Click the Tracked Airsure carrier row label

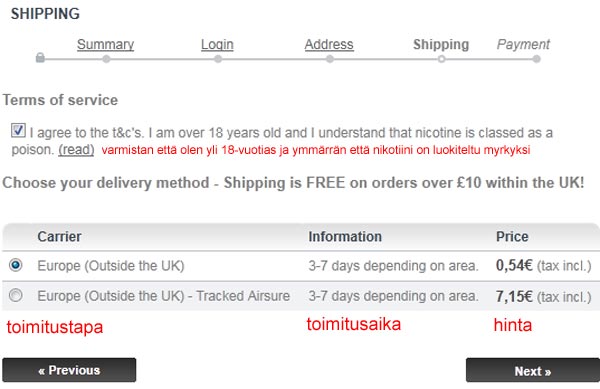(x=163, y=296)
